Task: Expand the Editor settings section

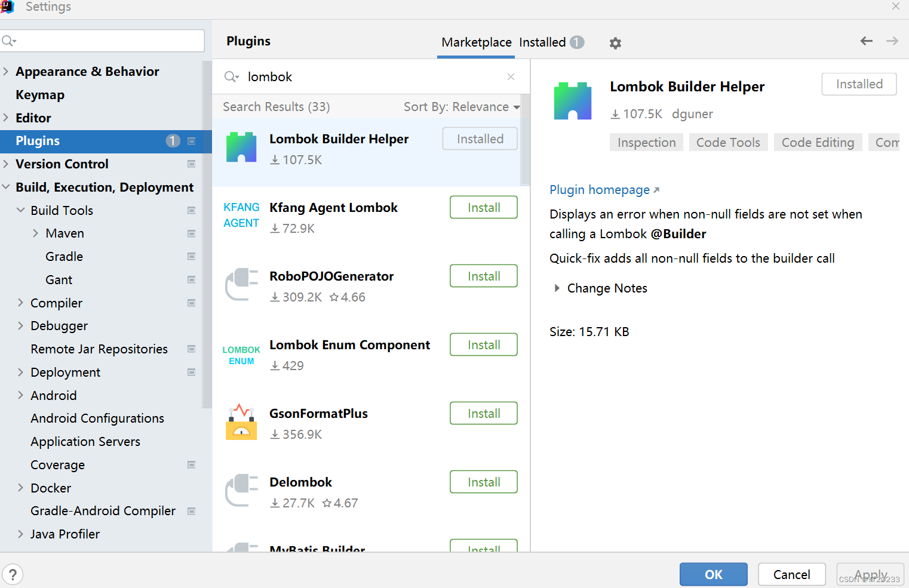Action: (x=6, y=118)
